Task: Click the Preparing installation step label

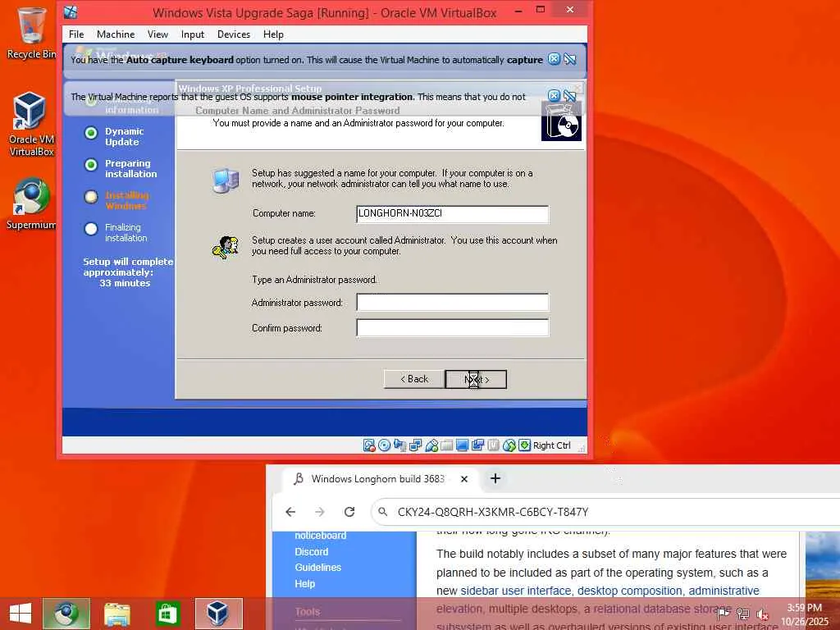Action: [x=130, y=169]
